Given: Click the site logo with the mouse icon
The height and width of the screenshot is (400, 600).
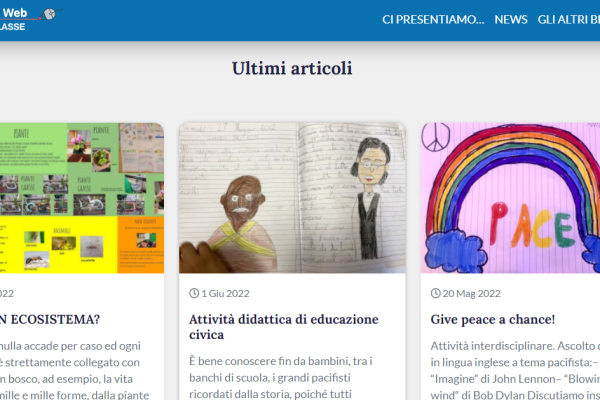Looking at the screenshot, I should click(x=31, y=19).
